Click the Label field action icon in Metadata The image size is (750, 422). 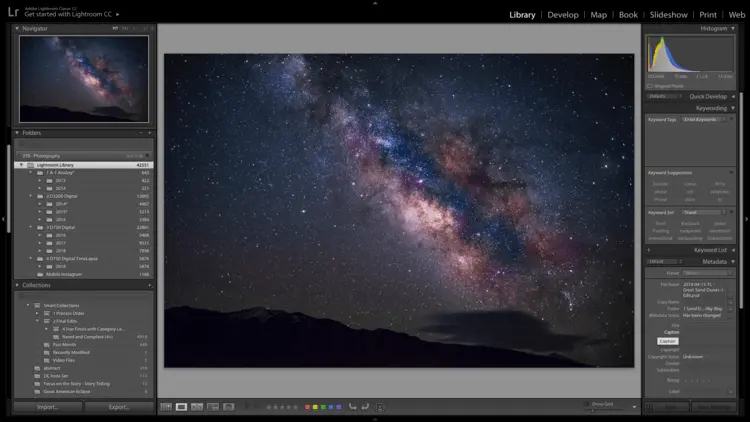(x=730, y=391)
